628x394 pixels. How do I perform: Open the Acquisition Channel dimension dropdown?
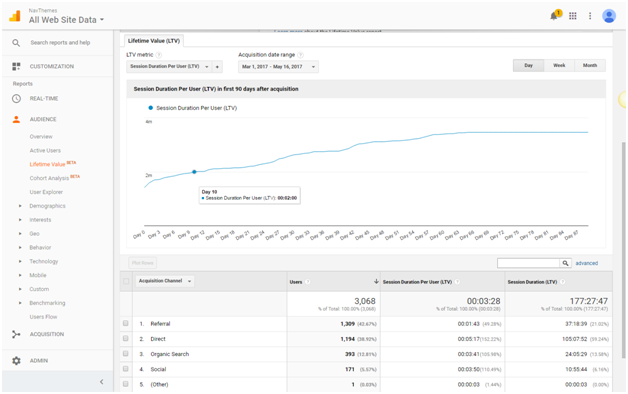[165, 281]
